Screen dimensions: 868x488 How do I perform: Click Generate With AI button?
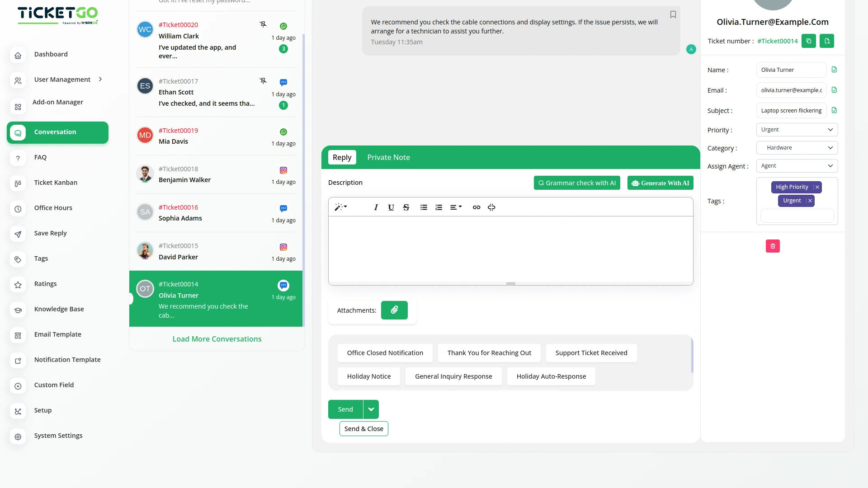click(x=660, y=183)
